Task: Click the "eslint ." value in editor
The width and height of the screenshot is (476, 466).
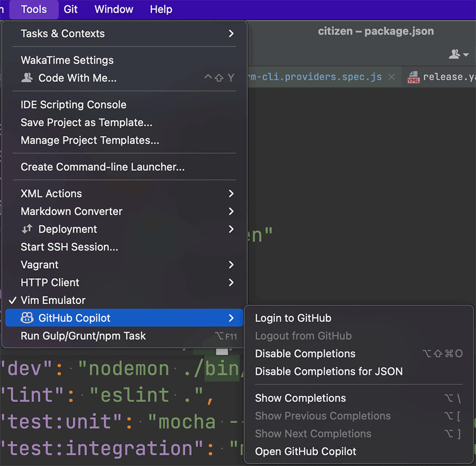Action: click(x=146, y=395)
